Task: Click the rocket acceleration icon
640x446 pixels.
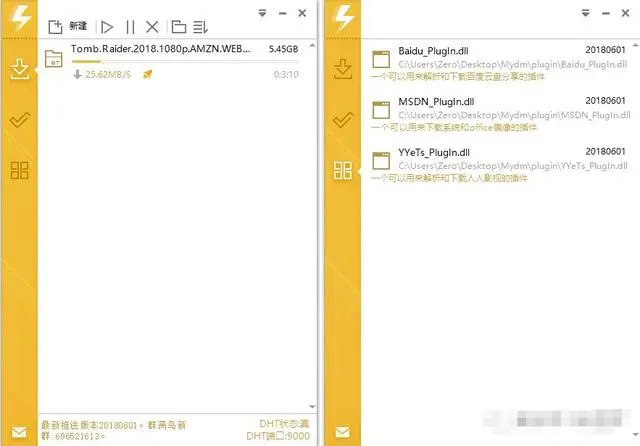Action: pos(148,74)
